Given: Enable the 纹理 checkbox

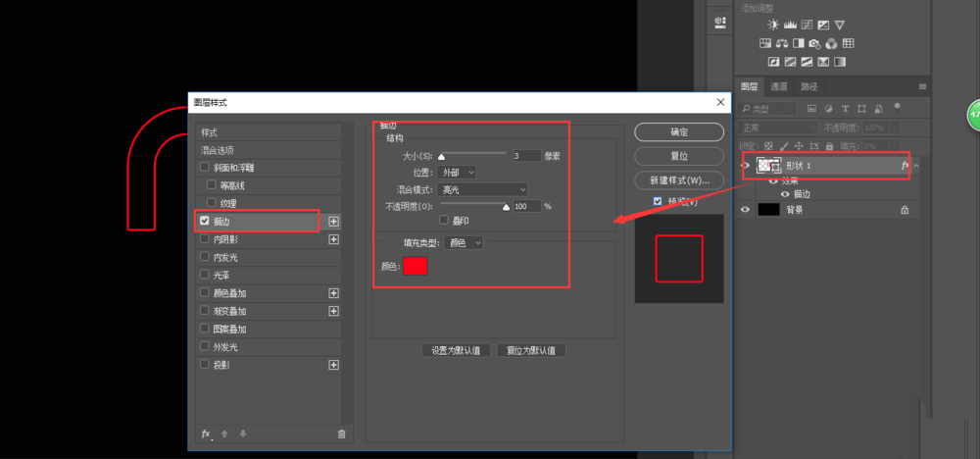Looking at the screenshot, I should click(212, 203).
